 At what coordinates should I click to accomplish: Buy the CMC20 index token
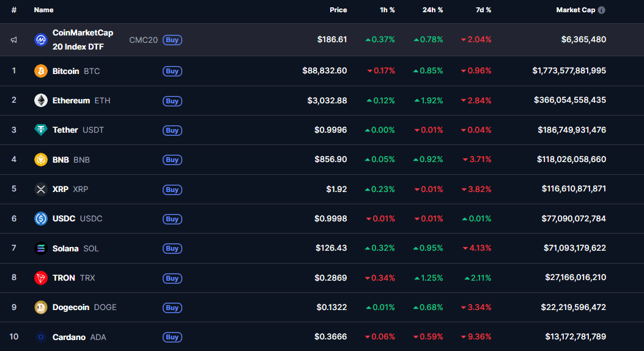(172, 40)
